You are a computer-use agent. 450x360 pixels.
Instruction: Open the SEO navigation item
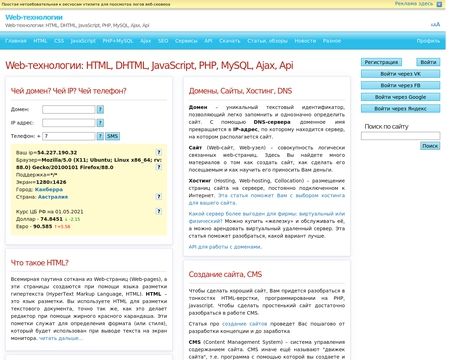click(163, 41)
